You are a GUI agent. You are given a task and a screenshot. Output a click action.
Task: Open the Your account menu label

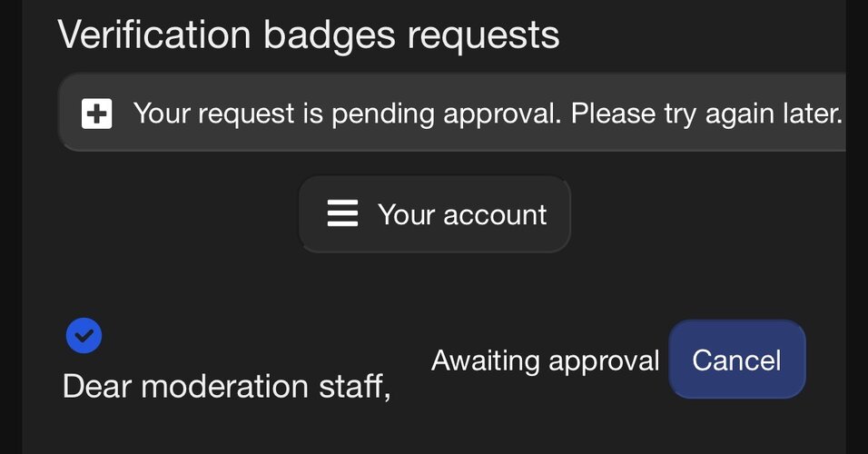462,214
